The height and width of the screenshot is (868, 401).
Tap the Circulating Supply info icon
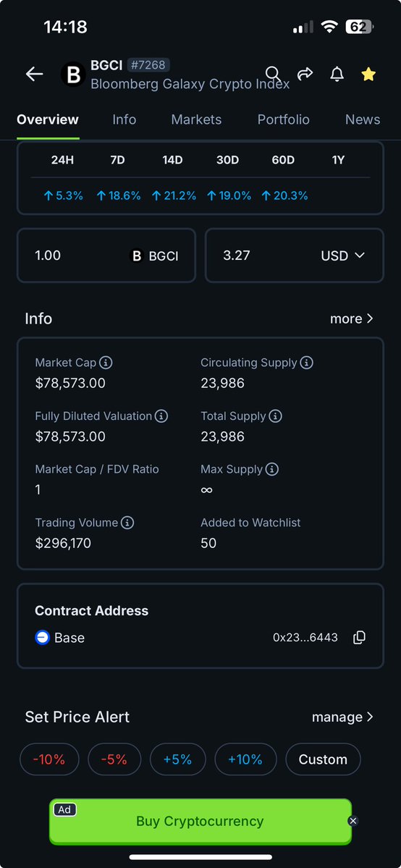(x=306, y=363)
